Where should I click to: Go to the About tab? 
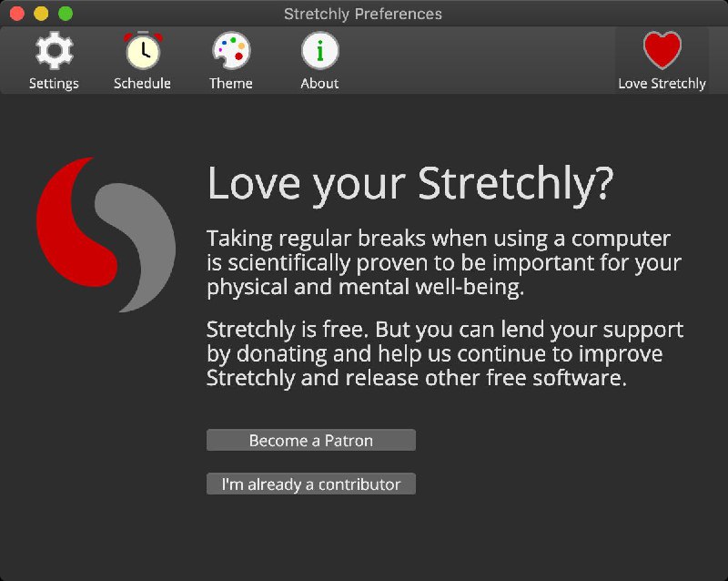(x=319, y=59)
